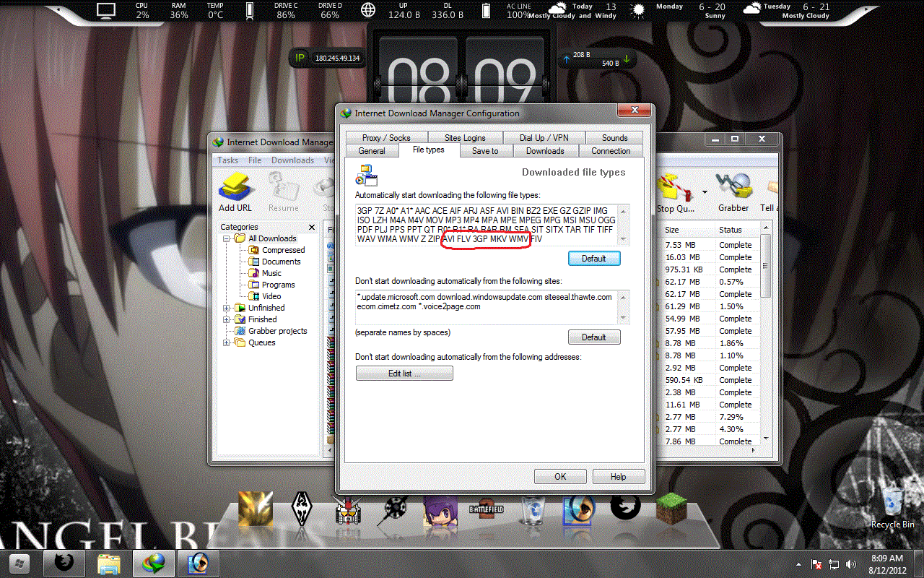Click the golden creature dock icon
Image resolution: width=924 pixels, height=578 pixels.
tap(256, 509)
